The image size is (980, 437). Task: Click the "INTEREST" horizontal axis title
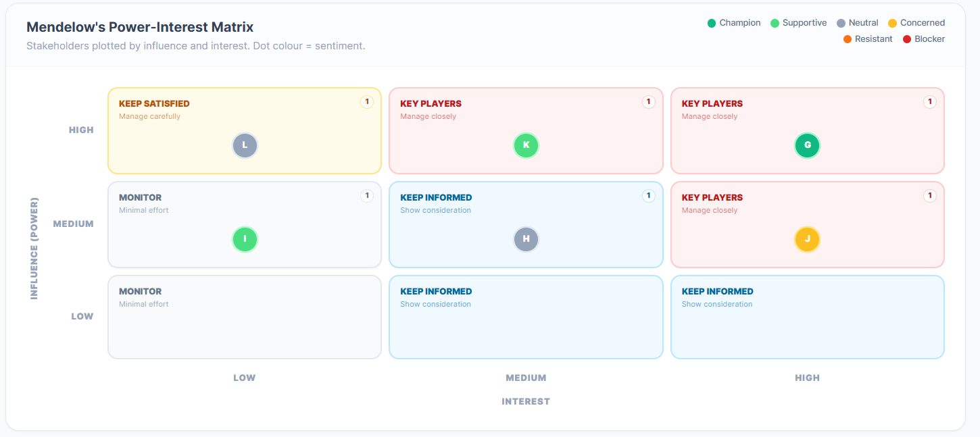click(526, 401)
